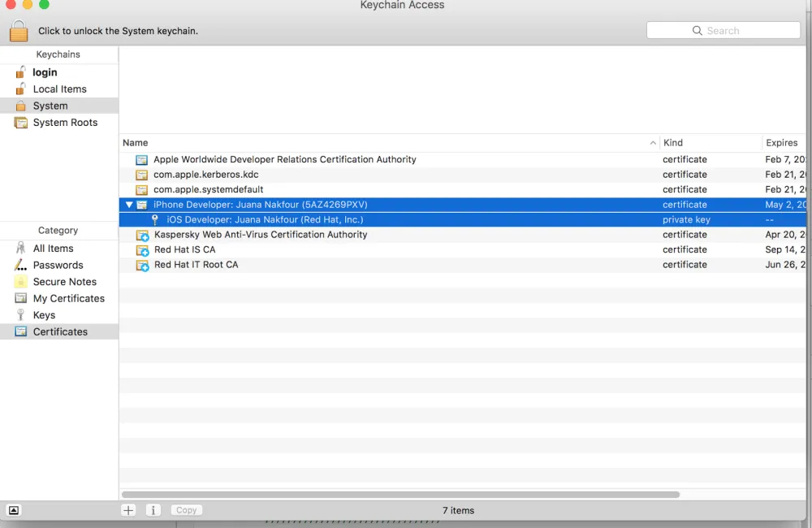The width and height of the screenshot is (812, 528).
Task: Click the Copy button
Action: tap(187, 510)
